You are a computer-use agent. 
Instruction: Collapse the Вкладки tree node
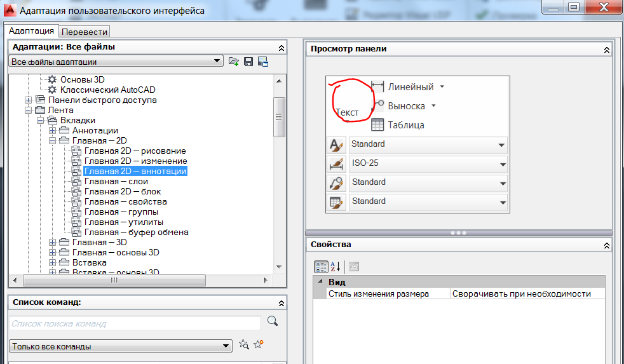(40, 120)
